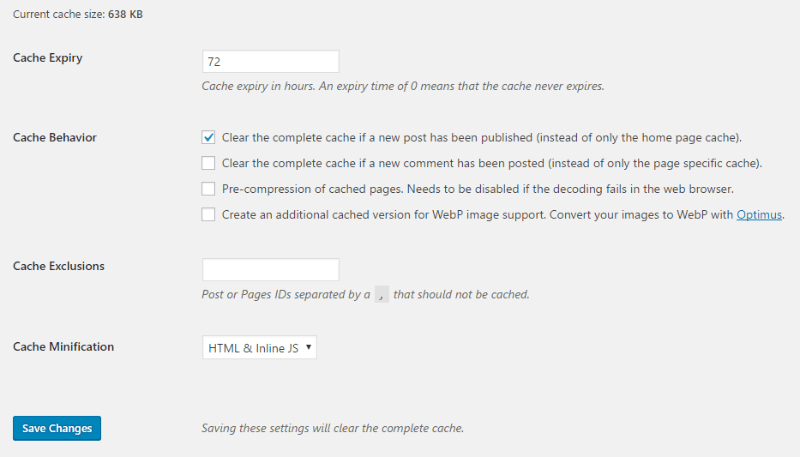Image resolution: width=800 pixels, height=457 pixels.
Task: Click the Cache Expiry row label
Action: coord(47,58)
